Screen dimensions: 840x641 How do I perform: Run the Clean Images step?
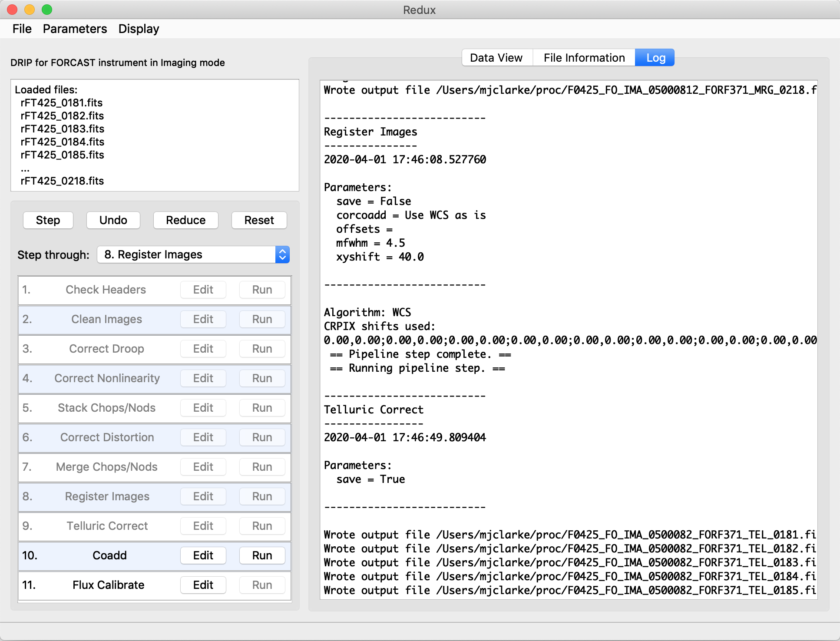pyautogui.click(x=262, y=319)
